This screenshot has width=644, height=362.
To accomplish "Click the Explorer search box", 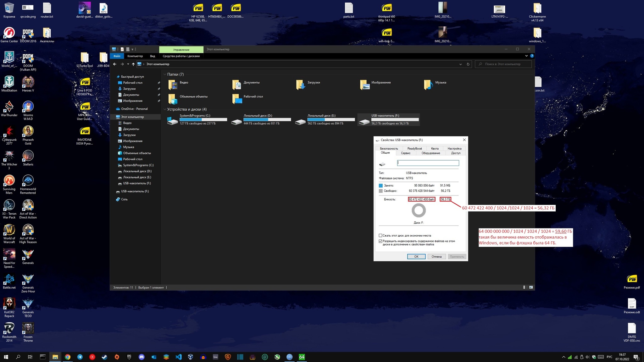I will click(x=503, y=64).
